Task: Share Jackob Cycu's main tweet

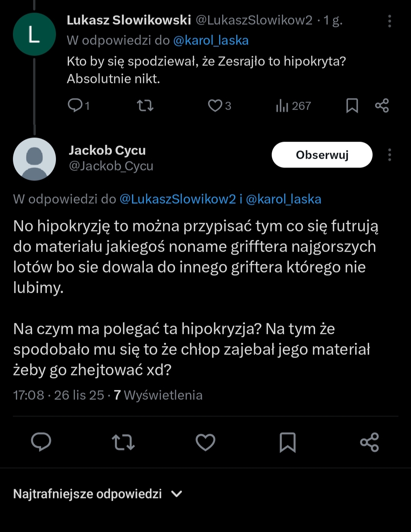Action: 370,442
